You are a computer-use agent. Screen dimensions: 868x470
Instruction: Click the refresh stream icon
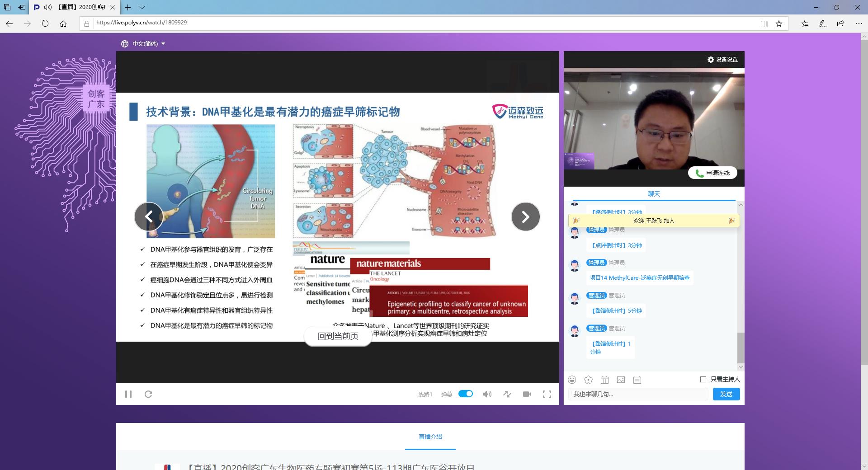point(148,394)
